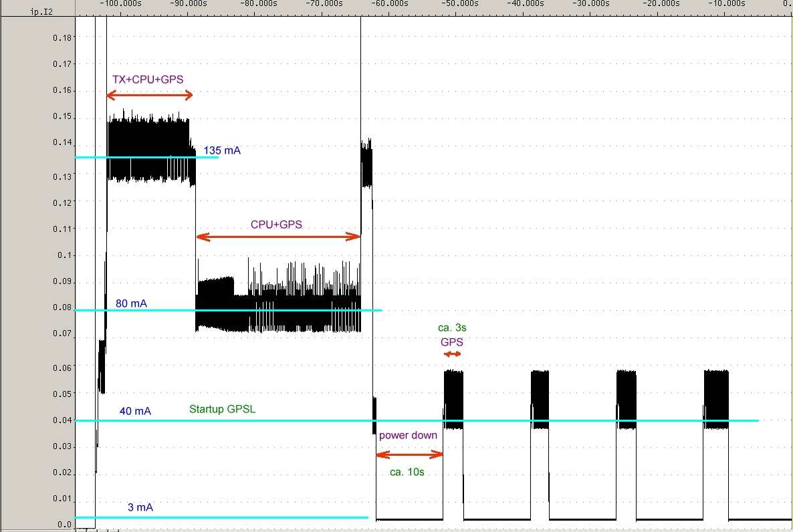Viewport: 793px width, 532px height.
Task: Click the ca. 3s label
Action: [x=452, y=327]
